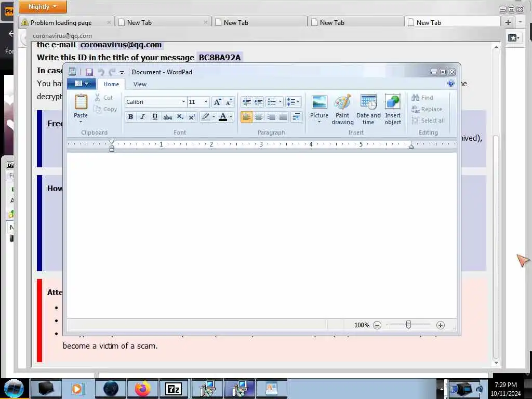Open 7-Zip from the taskbar

pos(174,389)
